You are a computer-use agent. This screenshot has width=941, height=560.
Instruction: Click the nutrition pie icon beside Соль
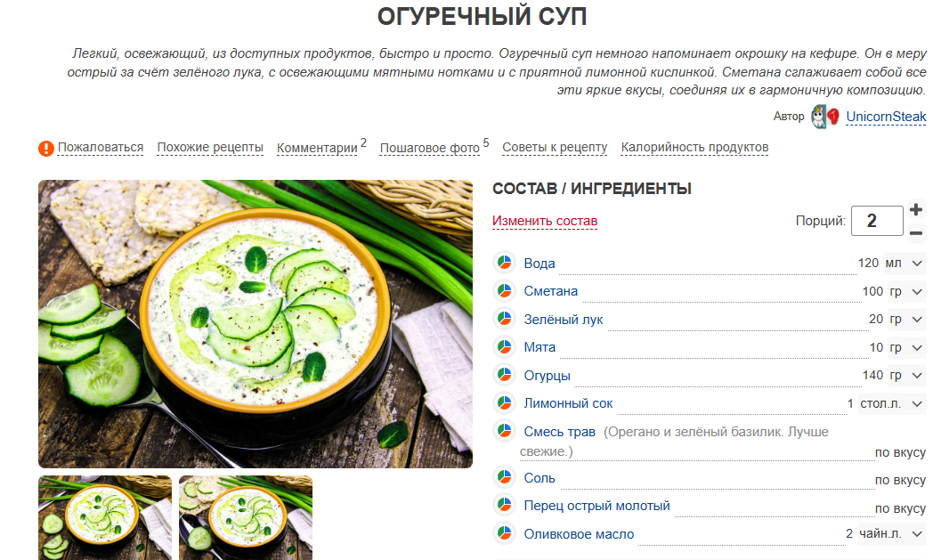coord(505,477)
